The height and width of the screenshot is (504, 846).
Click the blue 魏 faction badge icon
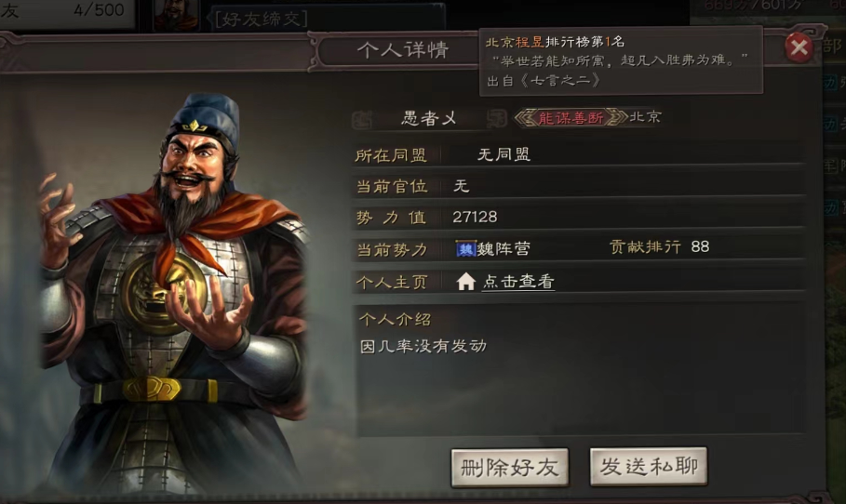tap(465, 248)
